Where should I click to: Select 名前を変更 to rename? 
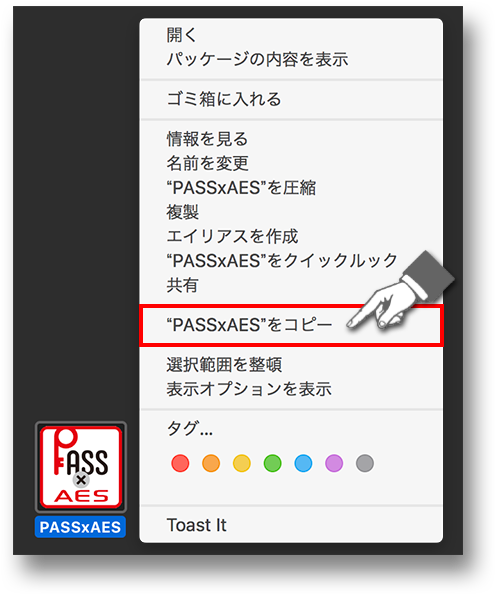(291, 163)
